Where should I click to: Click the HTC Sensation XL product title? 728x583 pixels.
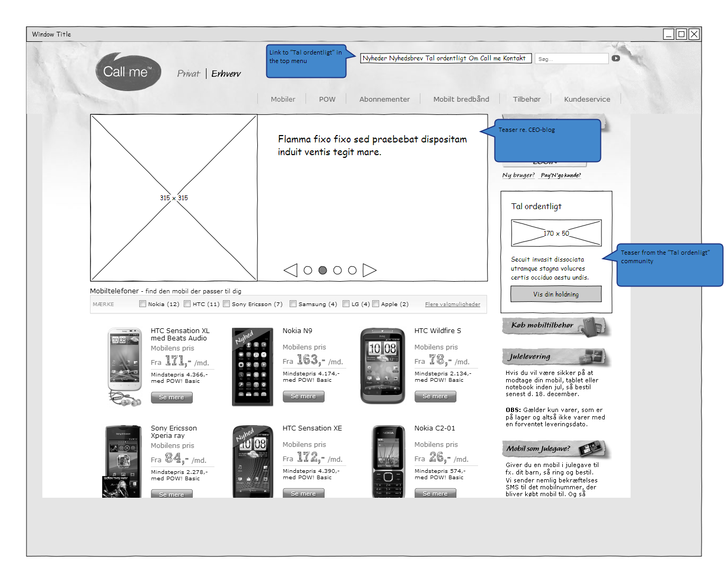coord(180,334)
